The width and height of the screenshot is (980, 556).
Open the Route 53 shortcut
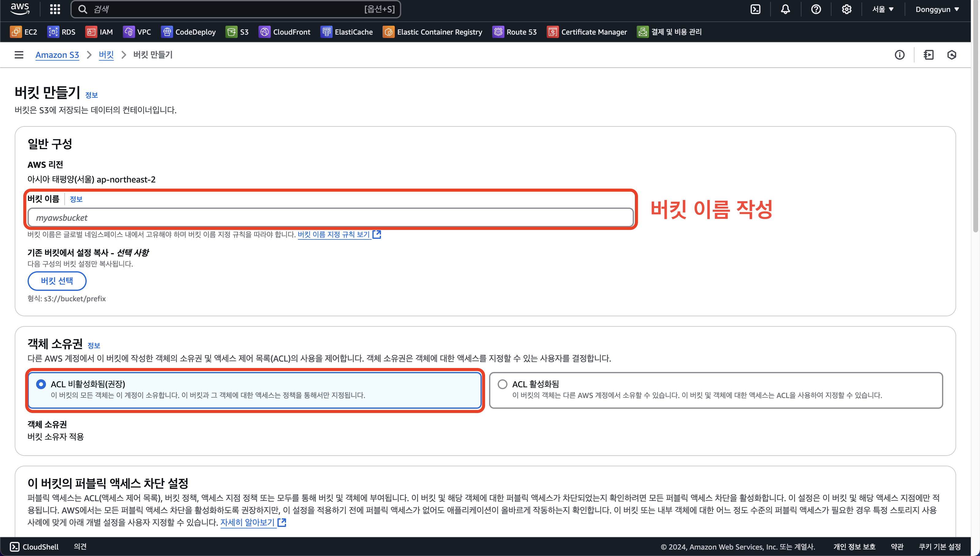[514, 32]
